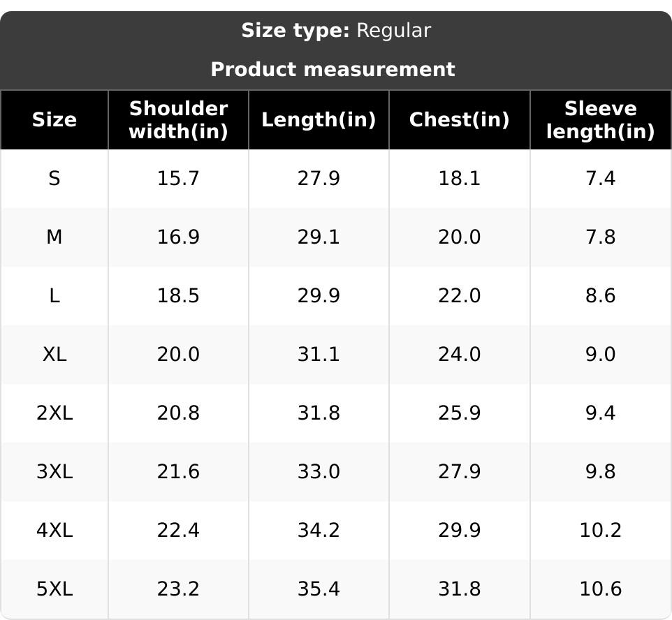Click the chest value 22.0
672x620 pixels.
pyautogui.click(x=459, y=296)
